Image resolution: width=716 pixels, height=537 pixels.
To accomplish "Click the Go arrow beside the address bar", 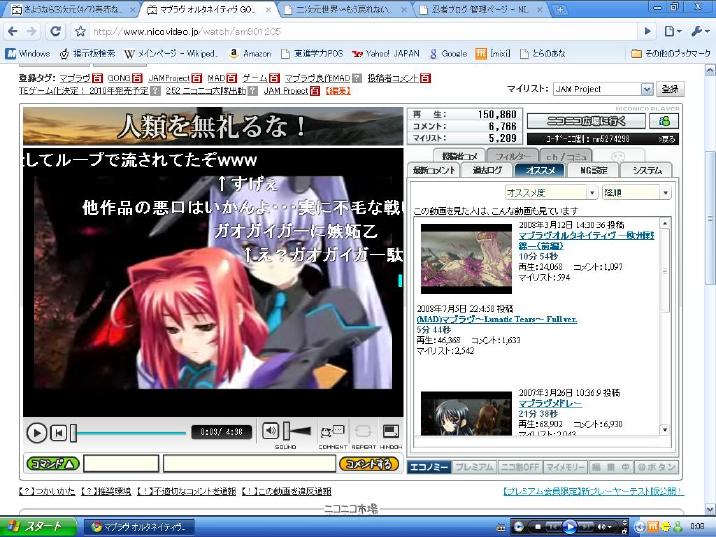I will pyautogui.click(x=648, y=31).
